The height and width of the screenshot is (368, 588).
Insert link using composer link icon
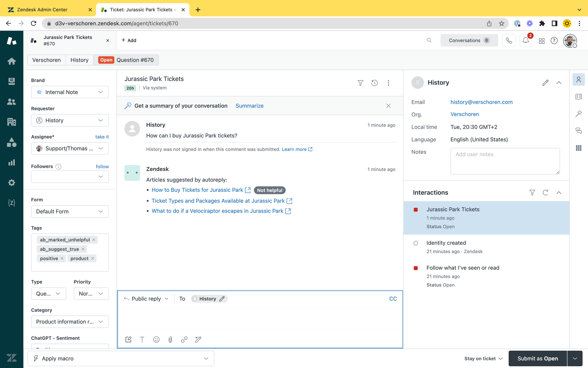click(x=184, y=339)
